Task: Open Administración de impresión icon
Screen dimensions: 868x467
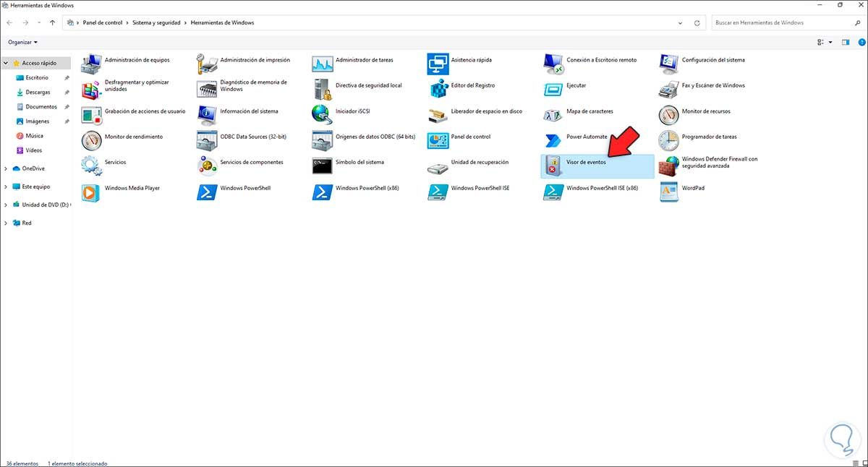Action: pos(207,64)
